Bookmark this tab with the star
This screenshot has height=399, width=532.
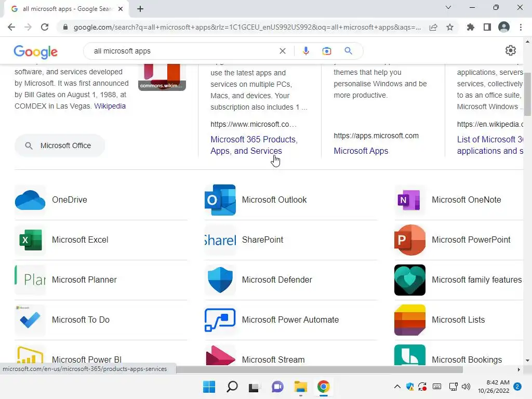[x=450, y=27]
